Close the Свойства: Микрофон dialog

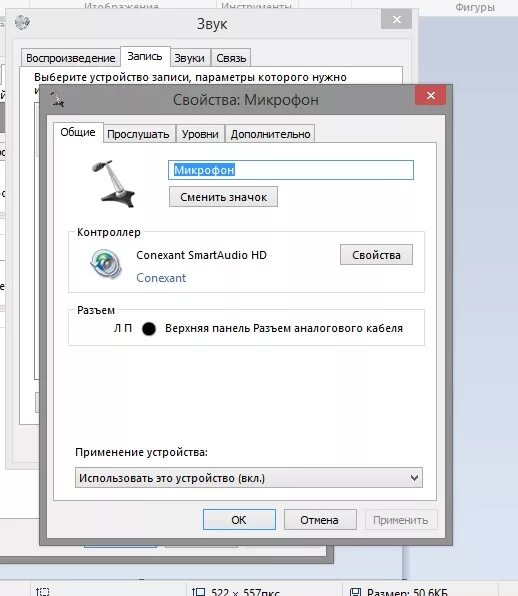(431, 95)
